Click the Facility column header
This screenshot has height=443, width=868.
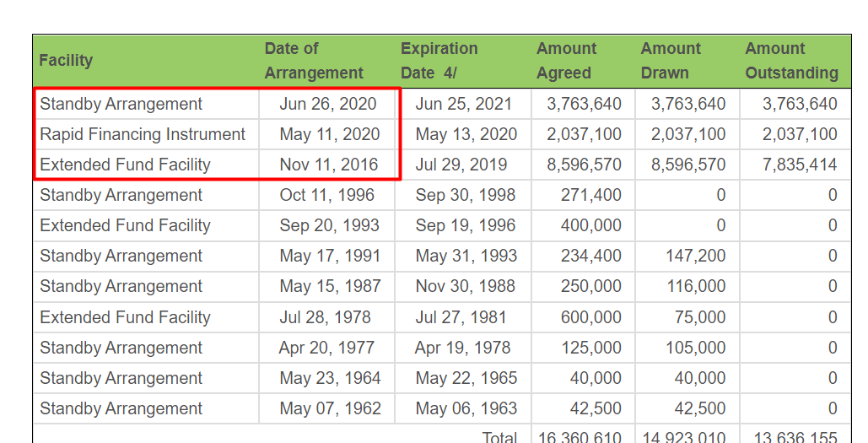(66, 61)
